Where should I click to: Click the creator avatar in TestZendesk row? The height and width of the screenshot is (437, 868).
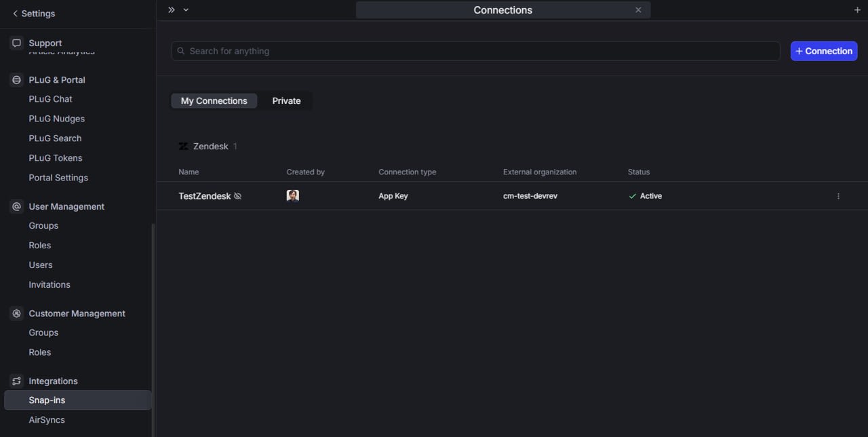tap(292, 196)
